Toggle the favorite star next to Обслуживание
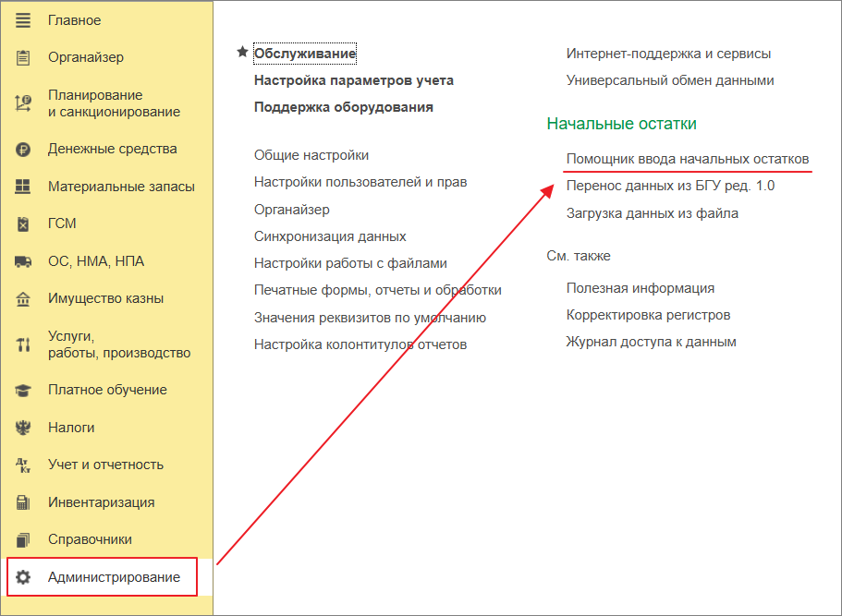Viewport: 842px width, 616px height. click(241, 53)
